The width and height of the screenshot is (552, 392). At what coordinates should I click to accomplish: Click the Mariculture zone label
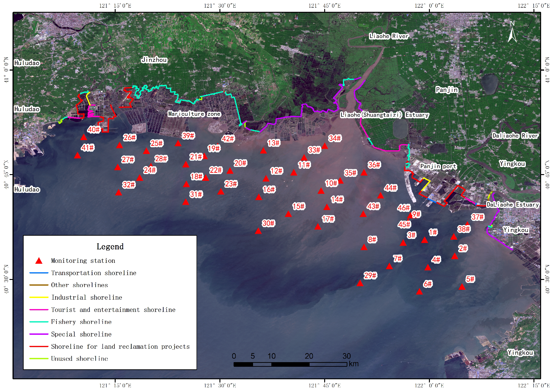(194, 114)
